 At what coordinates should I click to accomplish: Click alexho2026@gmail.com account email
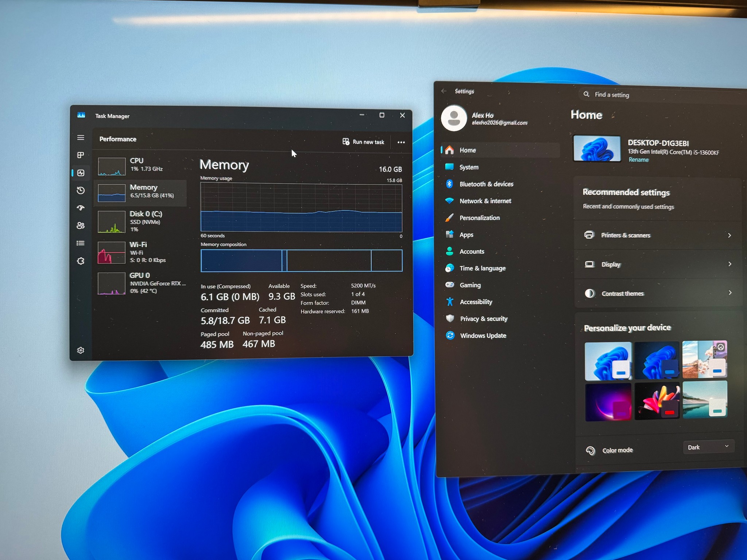(499, 123)
